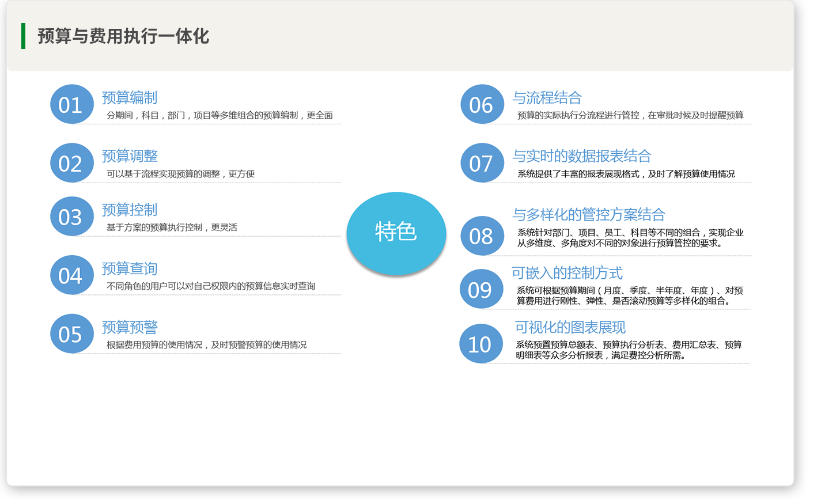Open the 可视化的图表展现 heading
821x504 pixels.
570,327
